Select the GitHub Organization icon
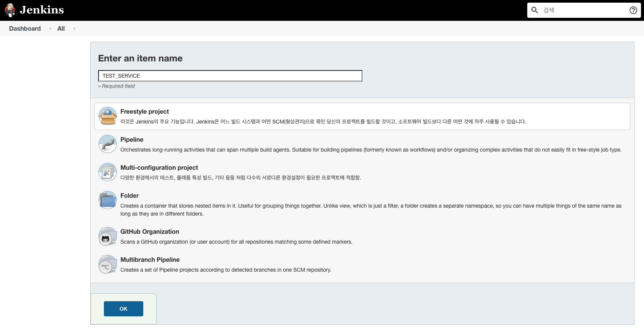Image resolution: width=644 pixels, height=330 pixels. pos(108,236)
